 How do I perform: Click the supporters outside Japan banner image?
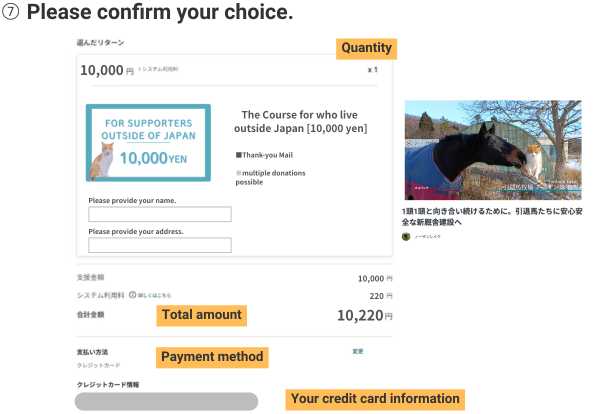148,142
